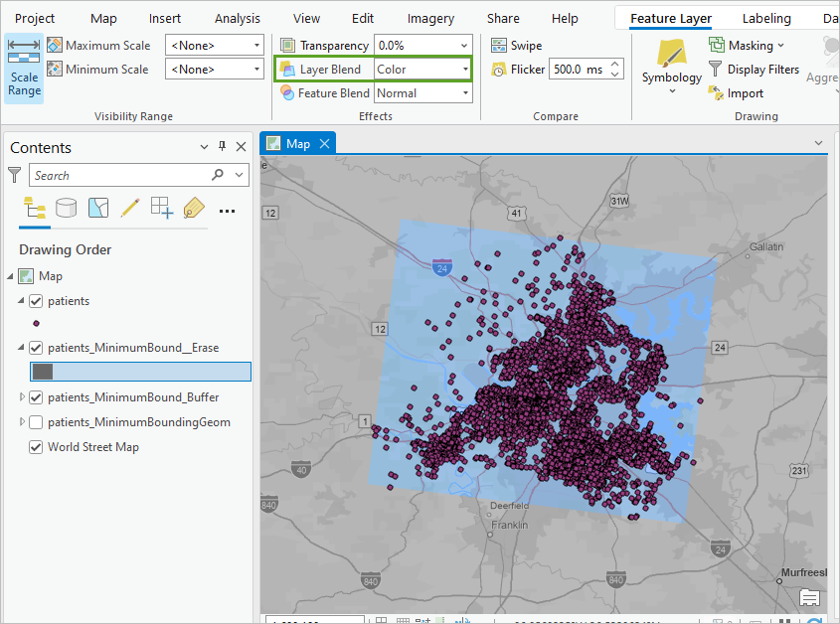Uncheck the patients_MinimumBoundingGeom layer

tap(36, 421)
